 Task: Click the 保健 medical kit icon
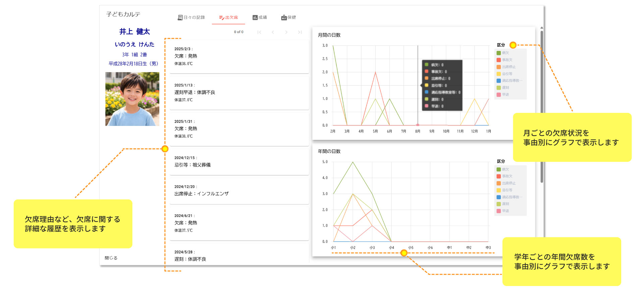284,17
